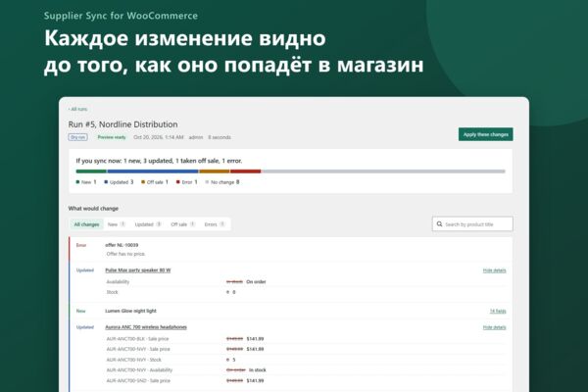Click the 'New 1' legend entry
Viewport: 588px width, 392px height.
click(86, 182)
